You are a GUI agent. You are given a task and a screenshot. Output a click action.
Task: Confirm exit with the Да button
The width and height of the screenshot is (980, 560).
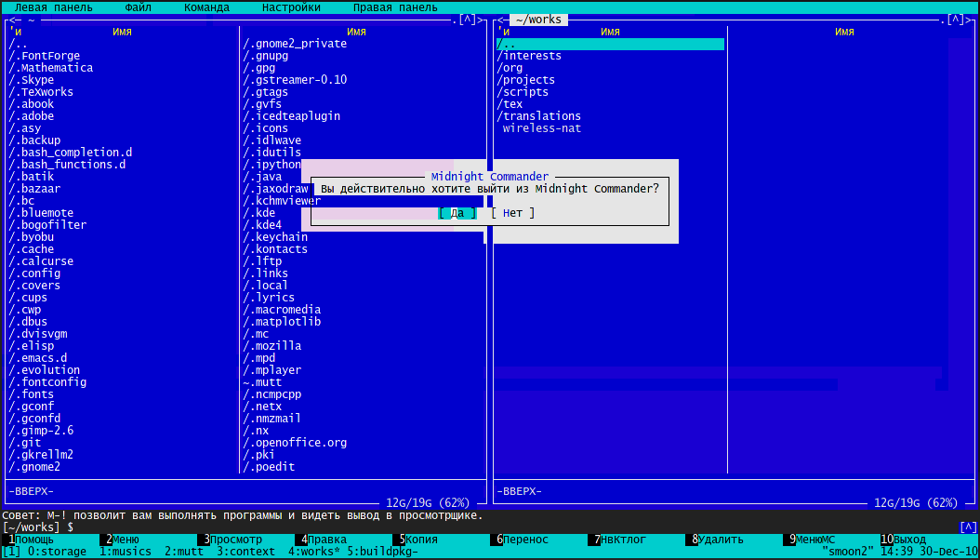pyautogui.click(x=457, y=213)
